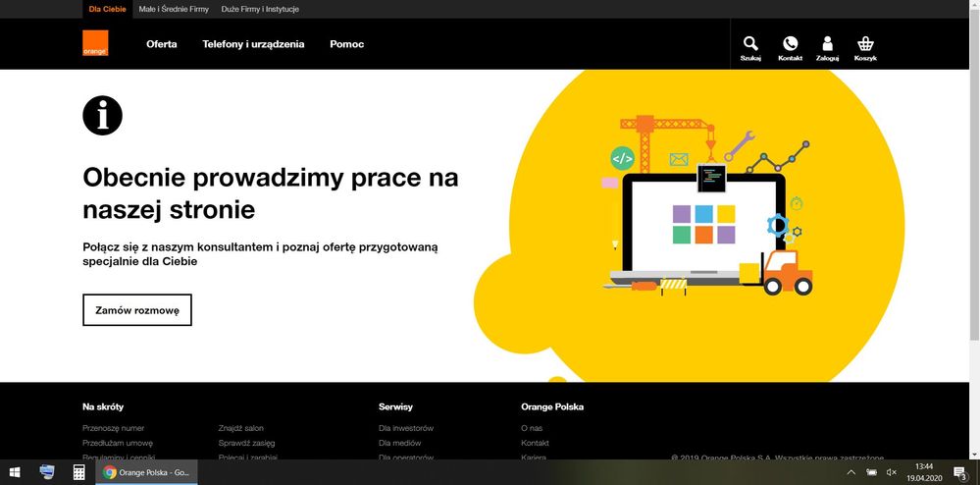The height and width of the screenshot is (485, 980).
Task: Open the Kontakt phone icon
Action: (790, 48)
